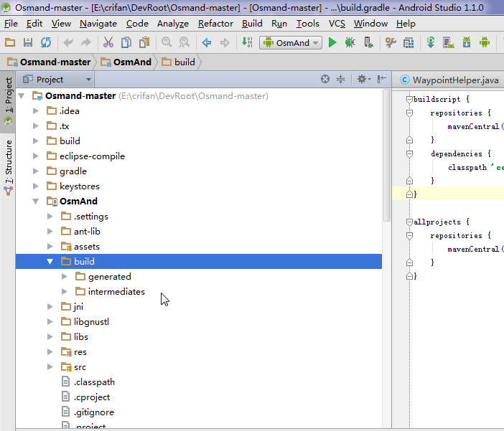The height and width of the screenshot is (431, 504).
Task: Open the Build menu
Action: tap(252, 24)
